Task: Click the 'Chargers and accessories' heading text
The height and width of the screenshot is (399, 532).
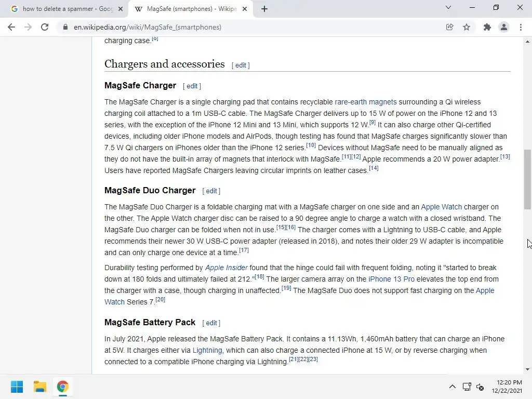Action: [x=165, y=64]
